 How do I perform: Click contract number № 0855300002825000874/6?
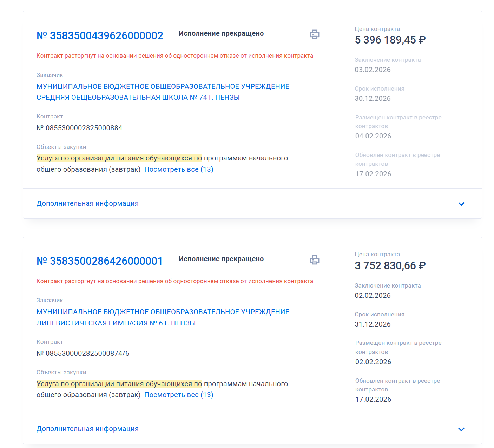pos(83,354)
